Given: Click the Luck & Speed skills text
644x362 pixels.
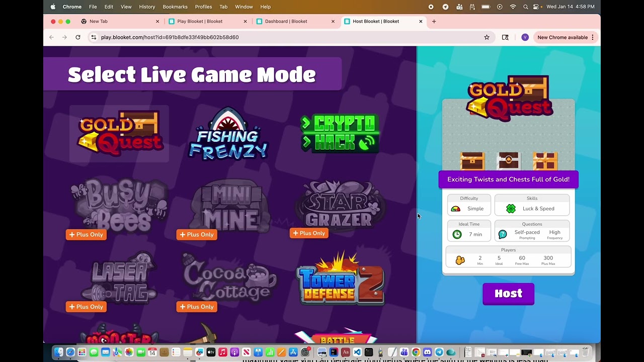Looking at the screenshot, I should tap(538, 209).
